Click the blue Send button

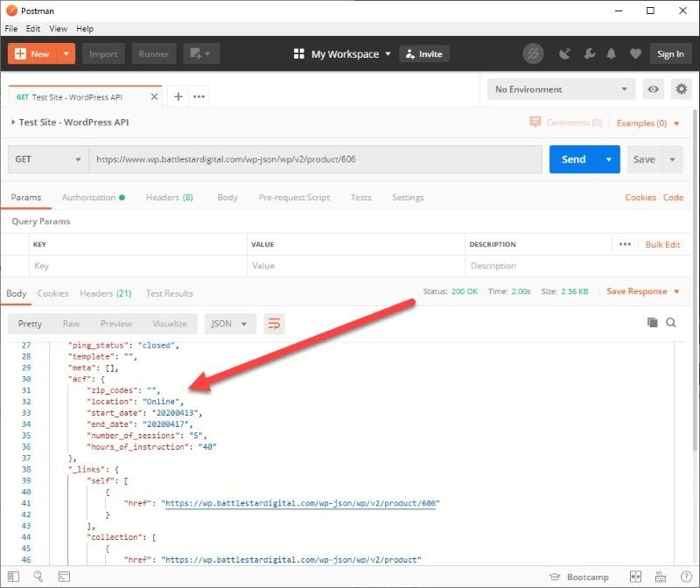click(x=574, y=159)
